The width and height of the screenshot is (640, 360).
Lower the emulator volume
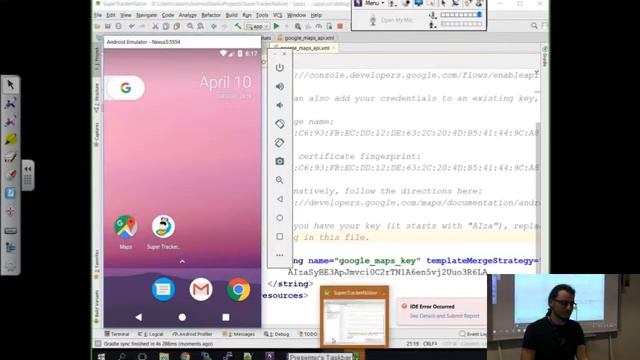point(280,105)
